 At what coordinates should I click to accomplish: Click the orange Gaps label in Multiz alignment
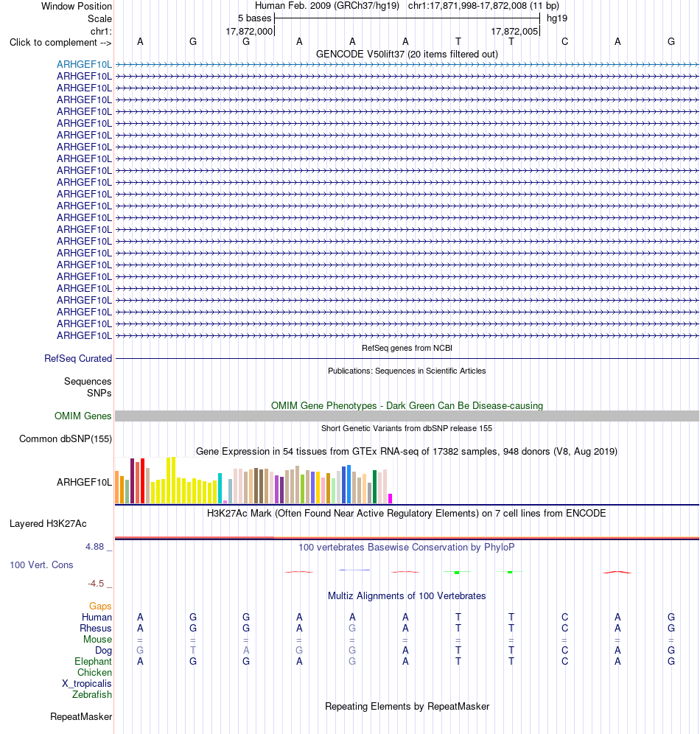coord(100,607)
